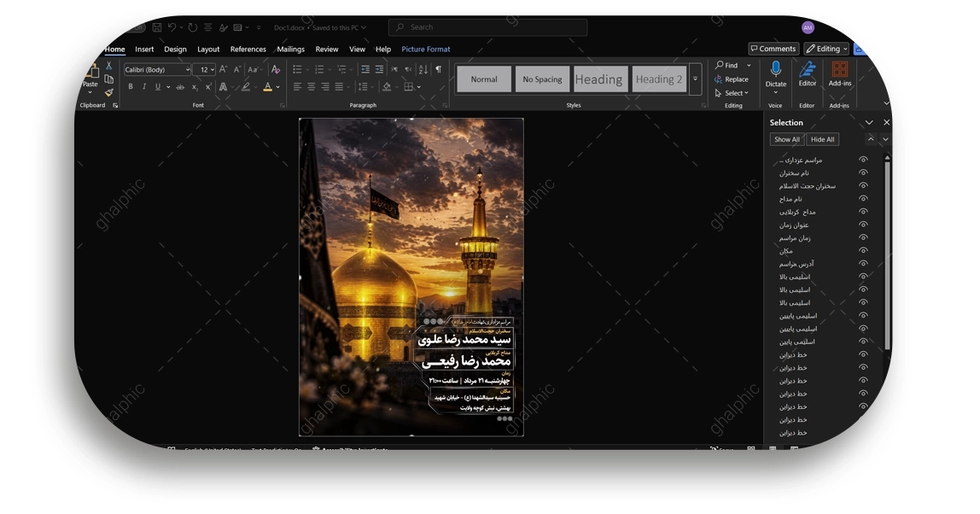Open the References tab
980x514 pixels.
pos(248,49)
